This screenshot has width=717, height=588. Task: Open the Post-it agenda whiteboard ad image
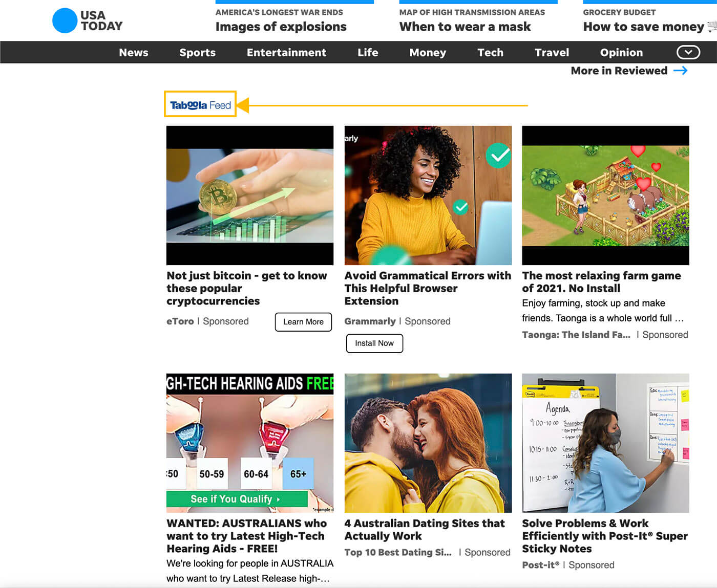click(x=605, y=443)
